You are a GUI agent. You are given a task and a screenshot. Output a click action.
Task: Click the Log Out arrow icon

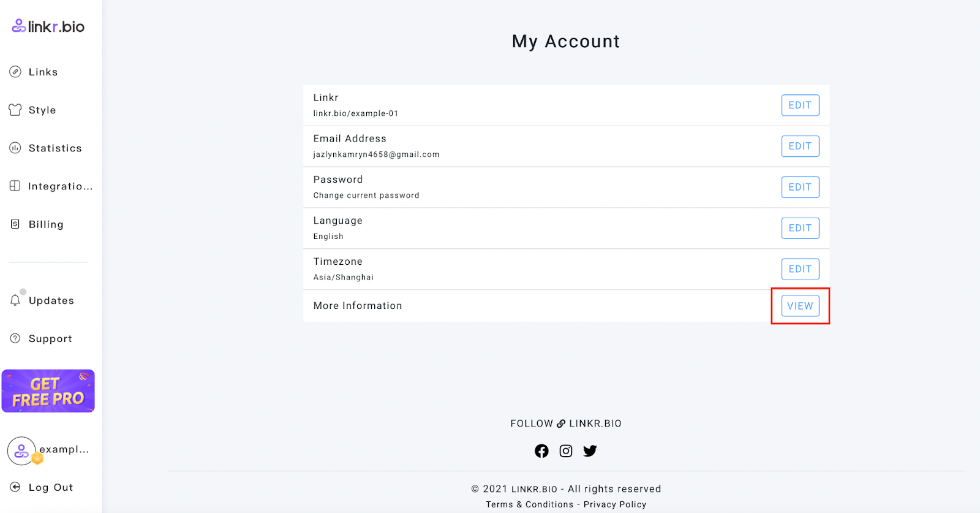(15, 487)
